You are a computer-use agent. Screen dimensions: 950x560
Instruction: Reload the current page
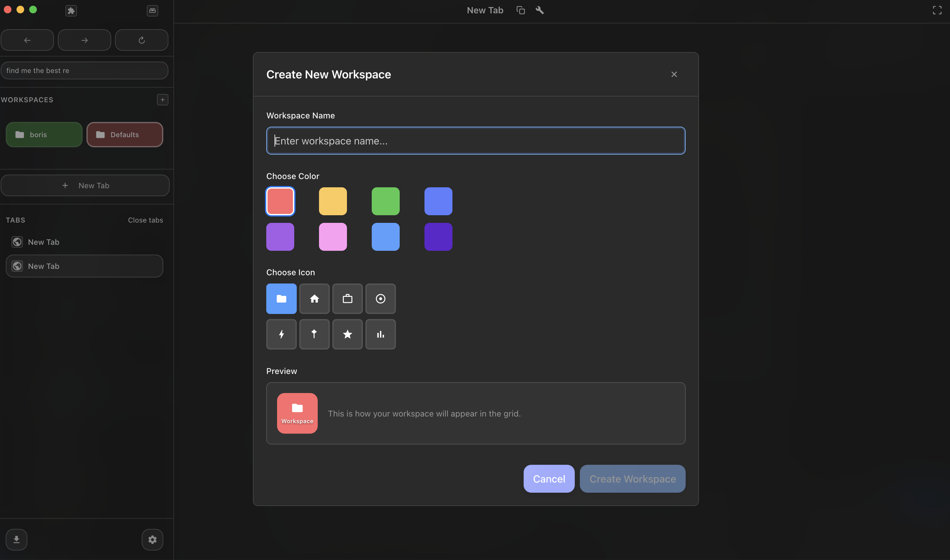[142, 40]
